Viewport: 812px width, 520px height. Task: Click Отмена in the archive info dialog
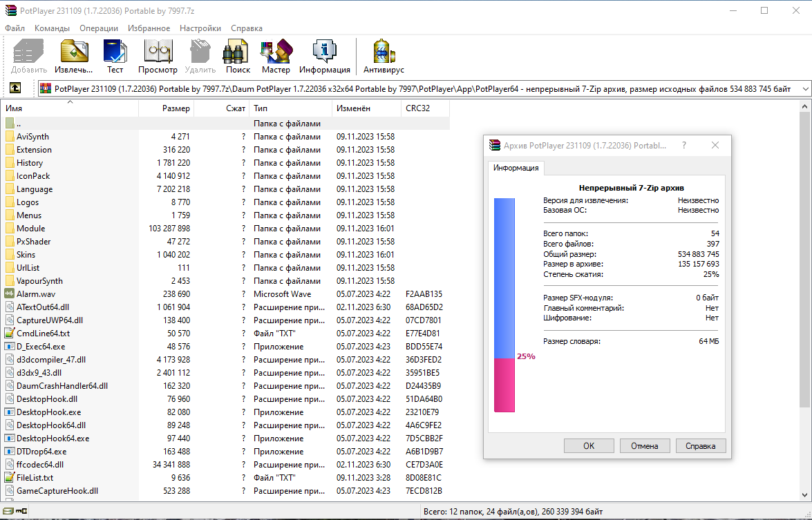[x=644, y=446]
